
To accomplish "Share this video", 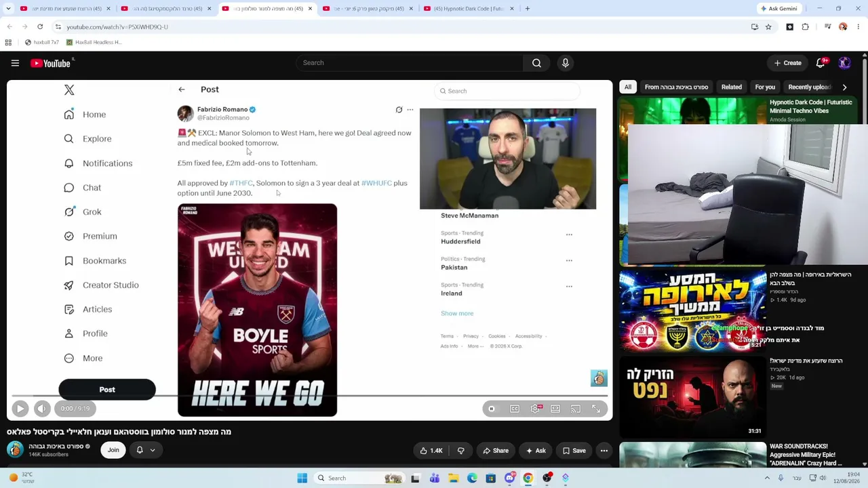I will (496, 451).
